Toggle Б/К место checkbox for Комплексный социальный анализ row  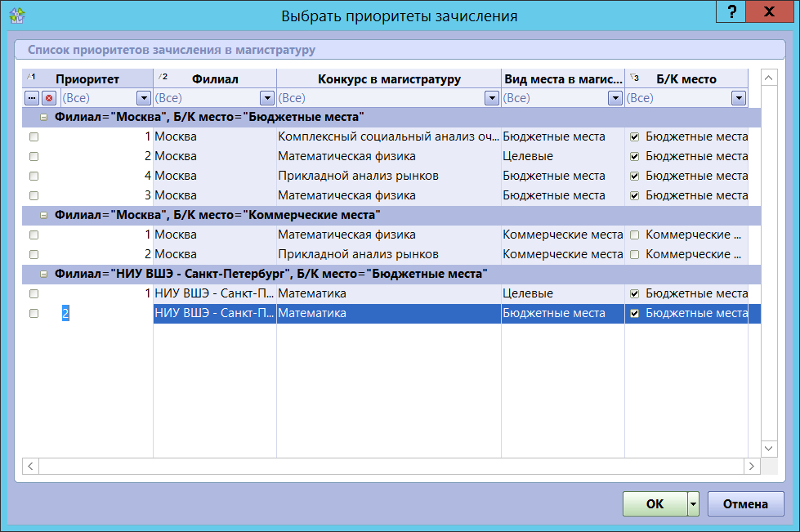634,137
